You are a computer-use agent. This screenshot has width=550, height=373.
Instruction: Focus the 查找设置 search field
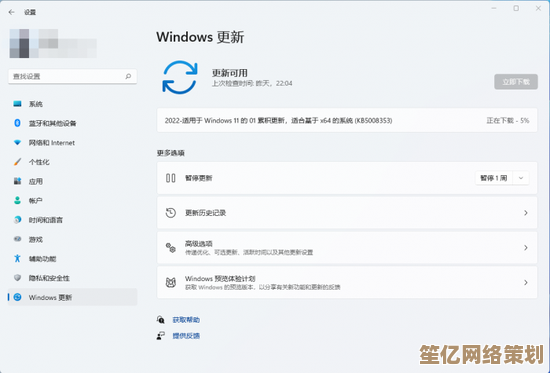[x=72, y=76]
